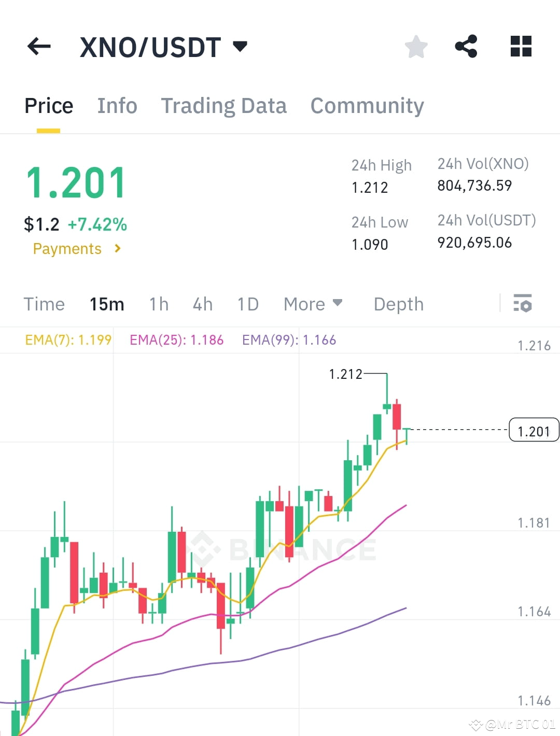The image size is (560, 736).
Task: Click the 1.201 current price tag
Action: (534, 431)
